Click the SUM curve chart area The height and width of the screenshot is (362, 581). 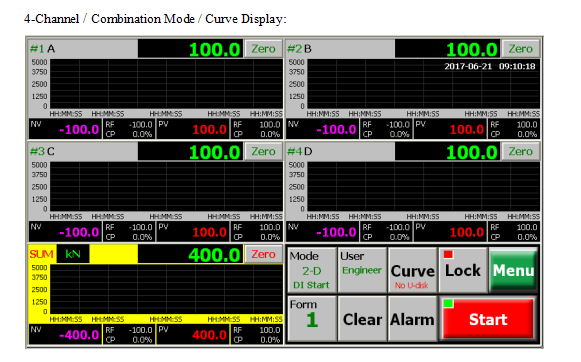[x=166, y=289]
